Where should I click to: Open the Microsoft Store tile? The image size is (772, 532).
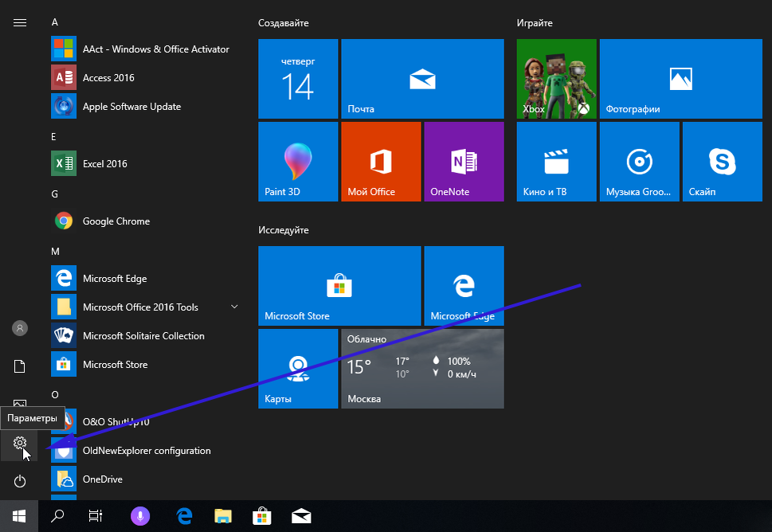[x=339, y=286]
